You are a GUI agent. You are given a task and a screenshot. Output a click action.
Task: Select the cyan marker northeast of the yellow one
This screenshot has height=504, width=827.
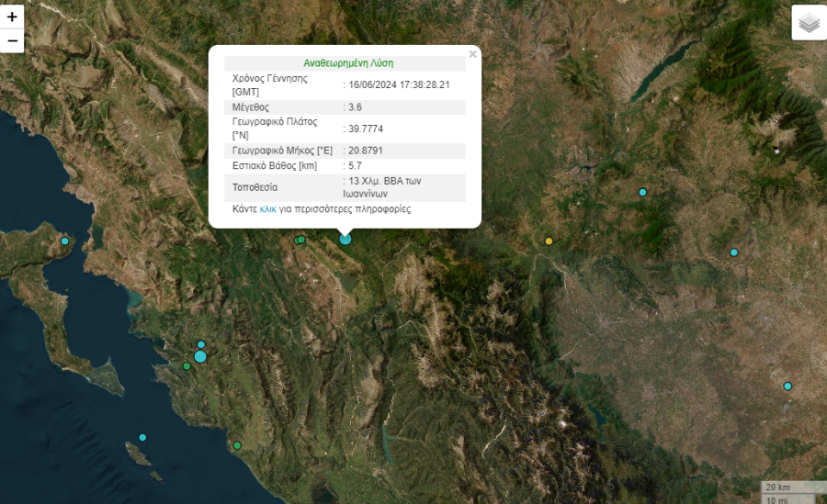pos(643,192)
